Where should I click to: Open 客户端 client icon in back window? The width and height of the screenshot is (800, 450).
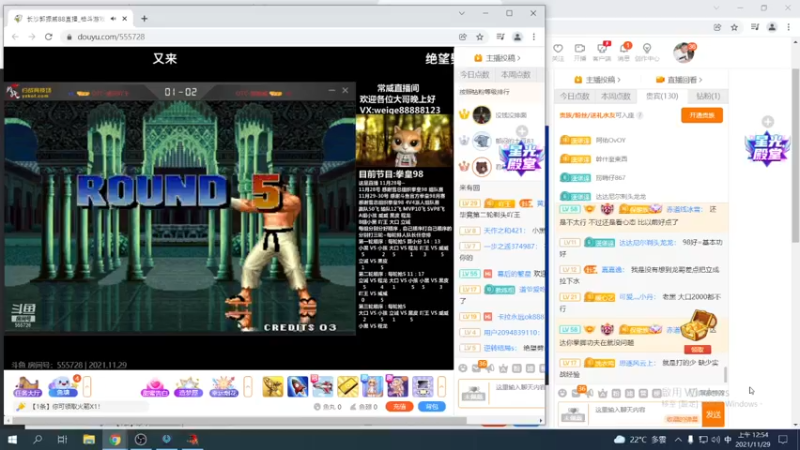pyautogui.click(x=602, y=52)
